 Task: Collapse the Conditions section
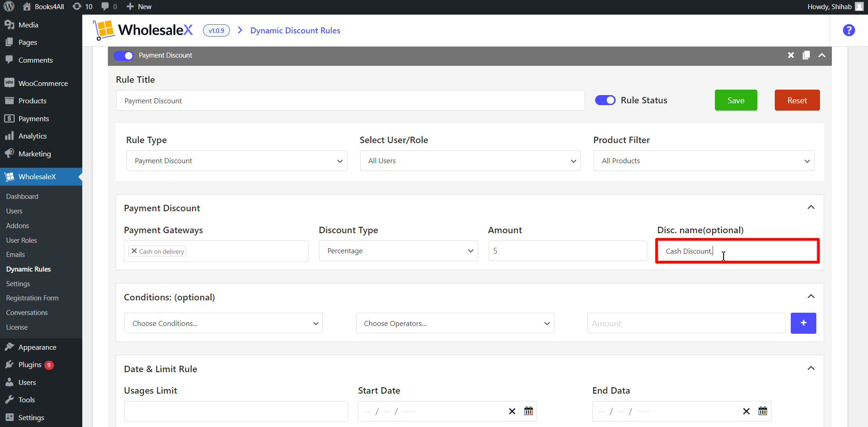tap(811, 297)
